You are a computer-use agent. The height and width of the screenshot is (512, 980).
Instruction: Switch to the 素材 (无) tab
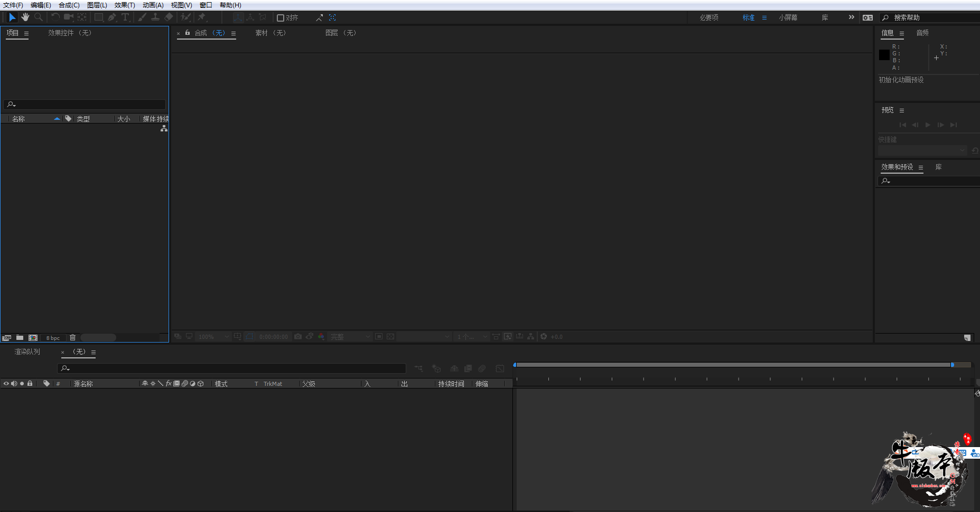point(270,33)
